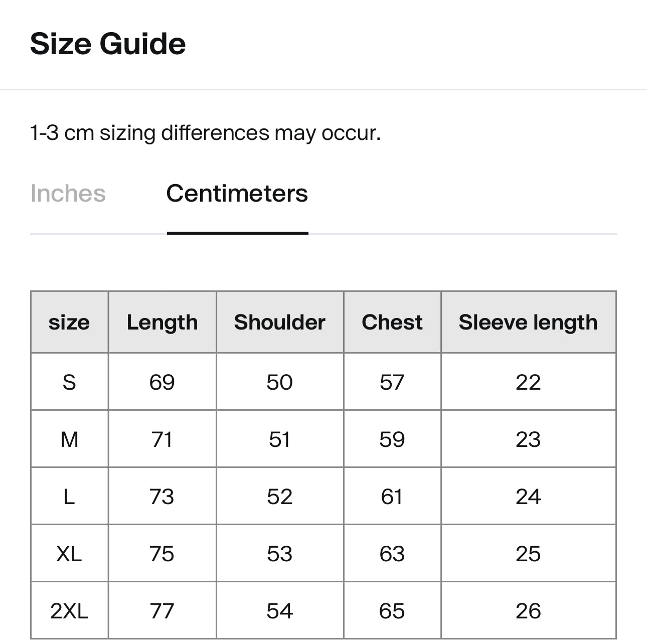Image resolution: width=647 pixels, height=644 pixels.
Task: Select the 2XL size row label
Action: click(x=69, y=611)
